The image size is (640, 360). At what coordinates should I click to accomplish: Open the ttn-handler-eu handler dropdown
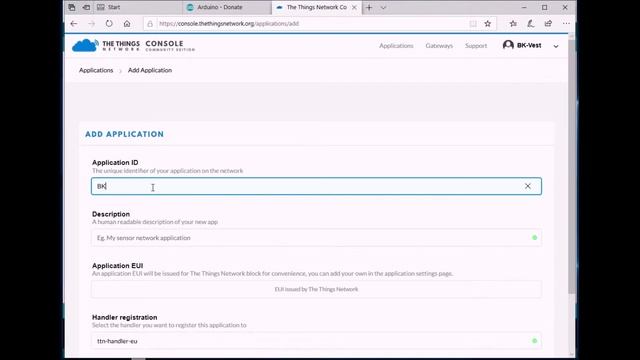[x=316, y=341]
